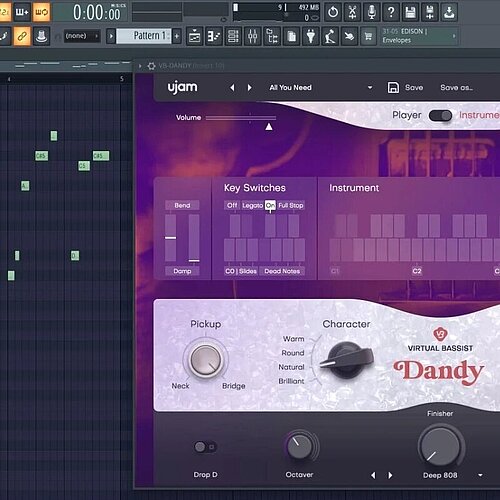This screenshot has height=500, width=500.
Task: Click the C0 | Slides label
Action: 241,271
